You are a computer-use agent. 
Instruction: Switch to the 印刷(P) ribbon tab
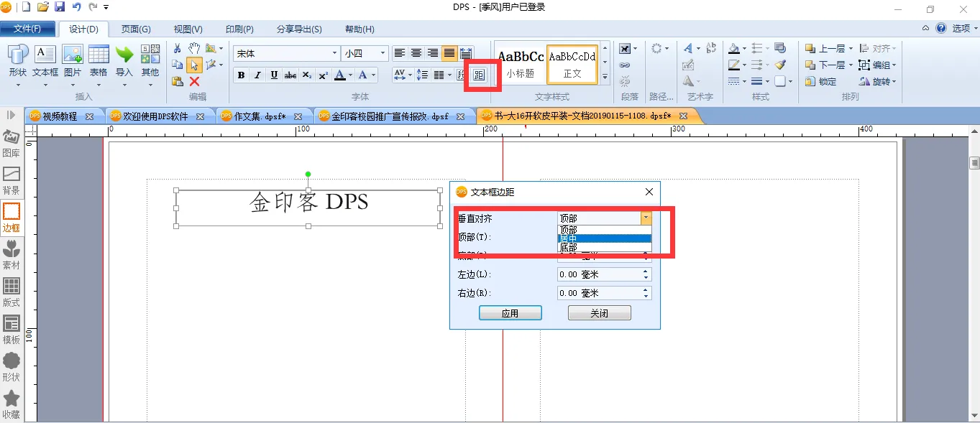tap(239, 29)
